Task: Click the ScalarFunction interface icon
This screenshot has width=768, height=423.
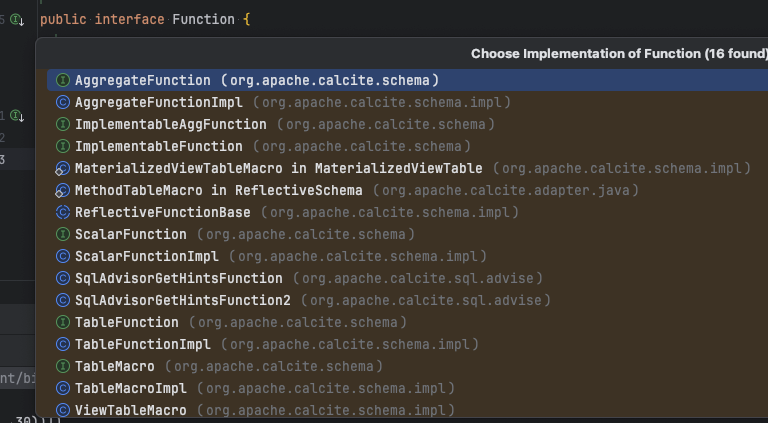Action: point(62,234)
